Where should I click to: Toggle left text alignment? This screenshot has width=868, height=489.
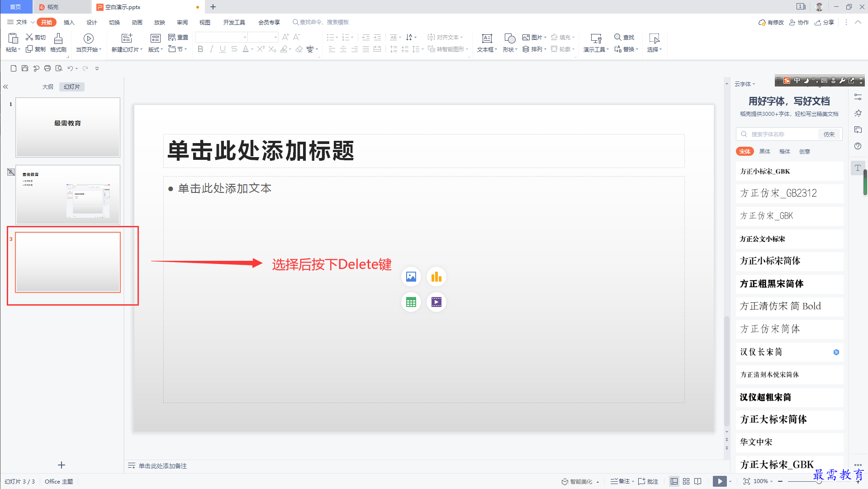coord(332,49)
